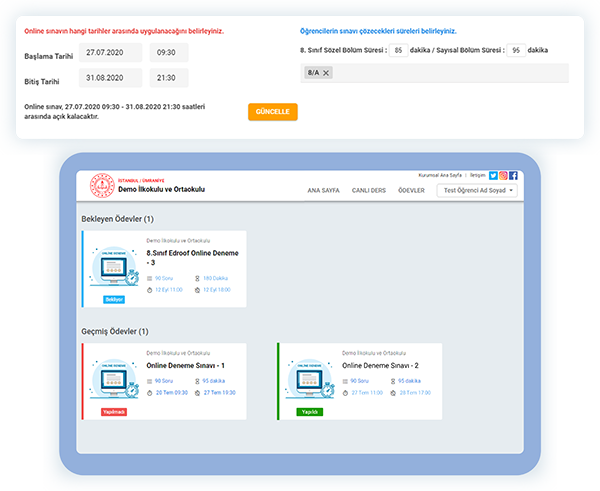
Task: Click the Bitiş Tarihi 21:30 time field
Action: pyautogui.click(x=174, y=77)
